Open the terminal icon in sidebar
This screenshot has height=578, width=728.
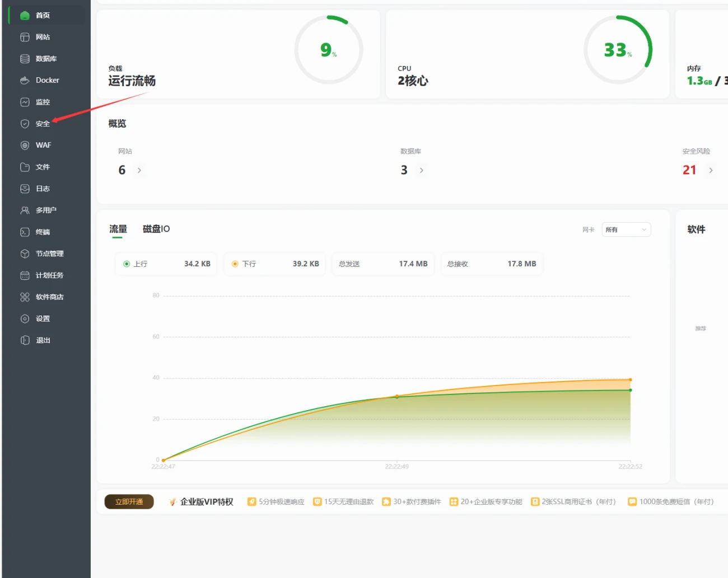[x=25, y=232]
